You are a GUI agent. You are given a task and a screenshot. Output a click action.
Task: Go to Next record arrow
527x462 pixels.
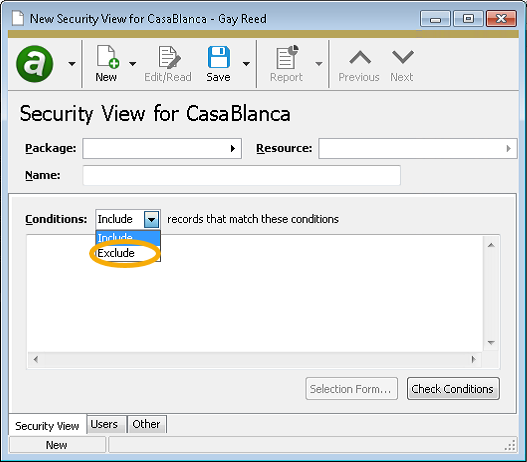click(x=403, y=57)
